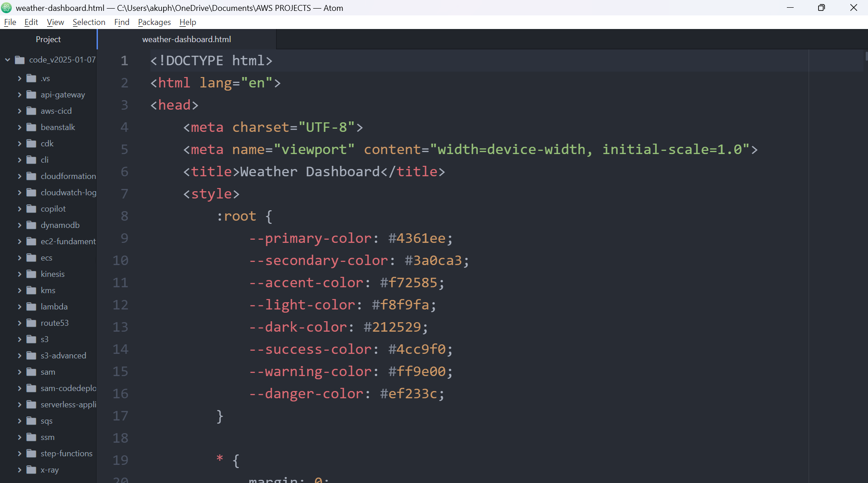
Task: Click line number 12 in the gutter
Action: (121, 305)
